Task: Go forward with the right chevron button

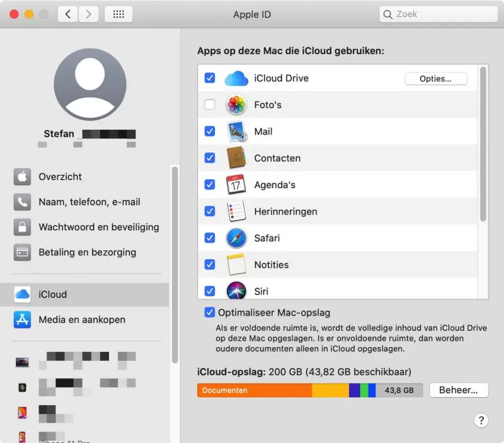Action: coord(88,14)
